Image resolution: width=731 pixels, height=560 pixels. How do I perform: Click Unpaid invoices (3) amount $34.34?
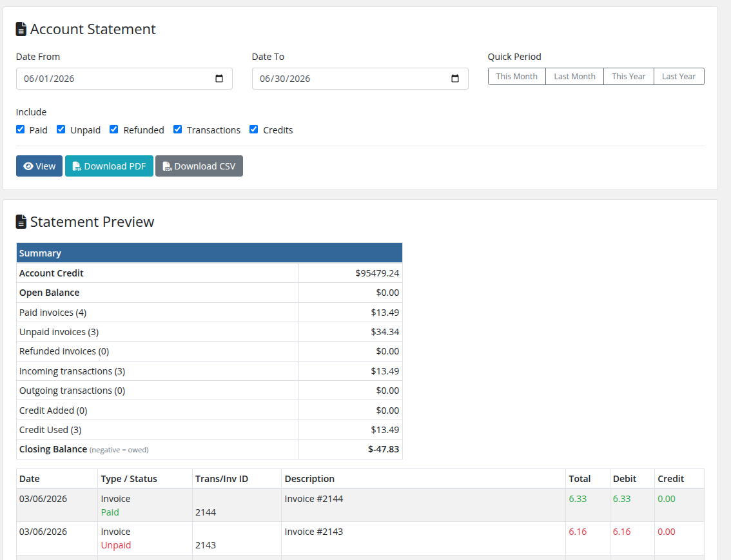tap(385, 332)
